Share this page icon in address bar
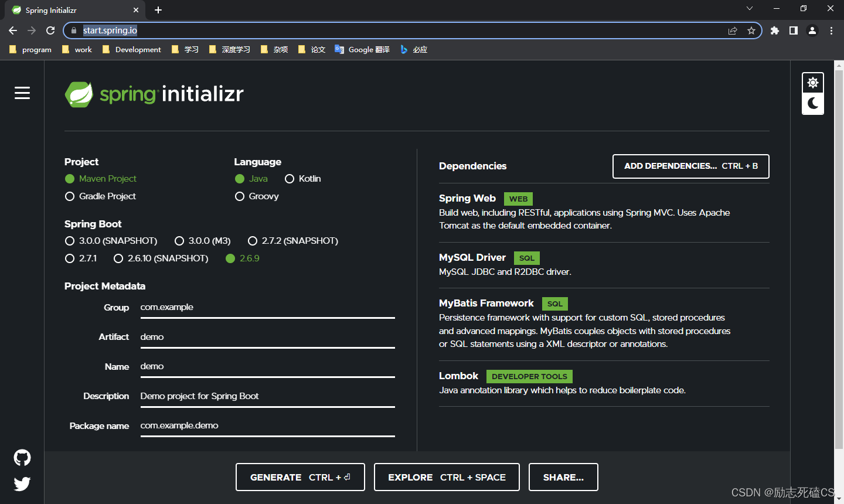Image resolution: width=844 pixels, height=504 pixels. point(733,30)
